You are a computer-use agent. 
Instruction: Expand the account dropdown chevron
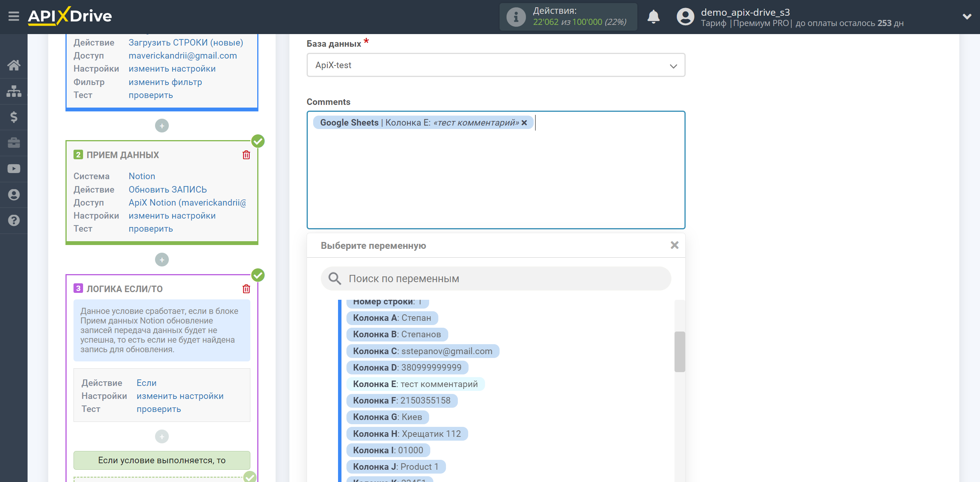click(x=967, y=16)
